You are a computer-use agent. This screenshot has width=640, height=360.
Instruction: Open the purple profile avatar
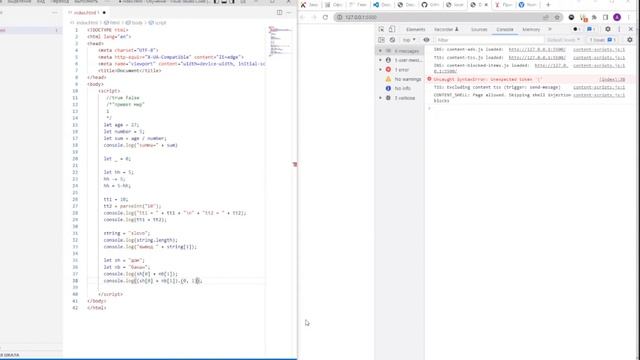[x=617, y=17]
